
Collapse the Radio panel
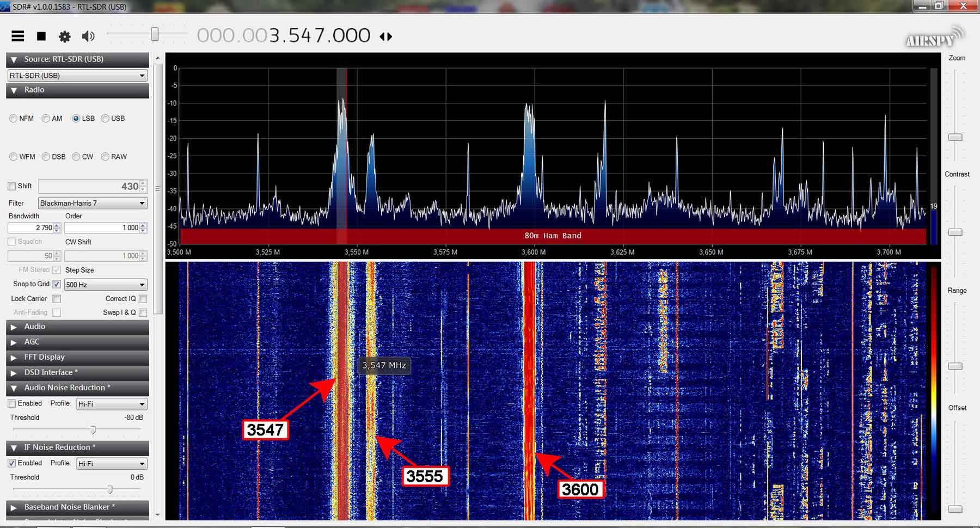pyautogui.click(x=77, y=90)
